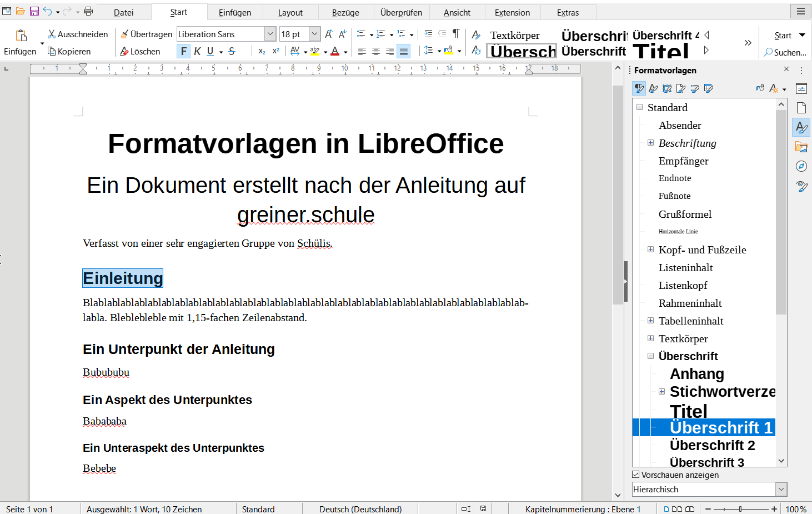Align text right
The image size is (812, 514).
(x=390, y=51)
